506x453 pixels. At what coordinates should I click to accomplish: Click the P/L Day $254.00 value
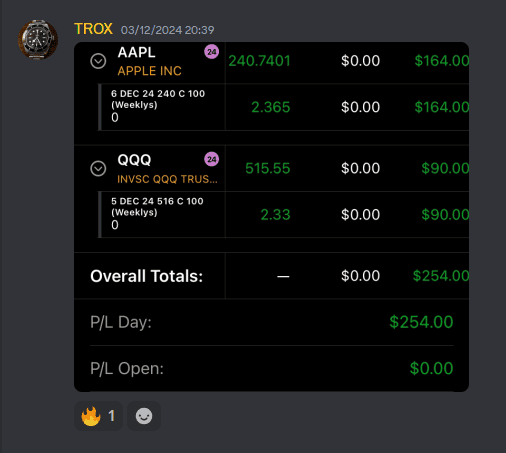[421, 322]
